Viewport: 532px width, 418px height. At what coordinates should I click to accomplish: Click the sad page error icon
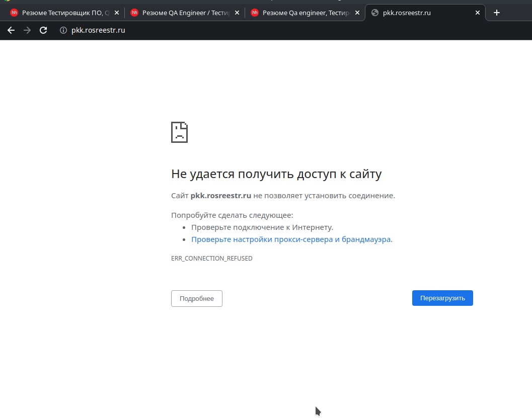tap(180, 132)
